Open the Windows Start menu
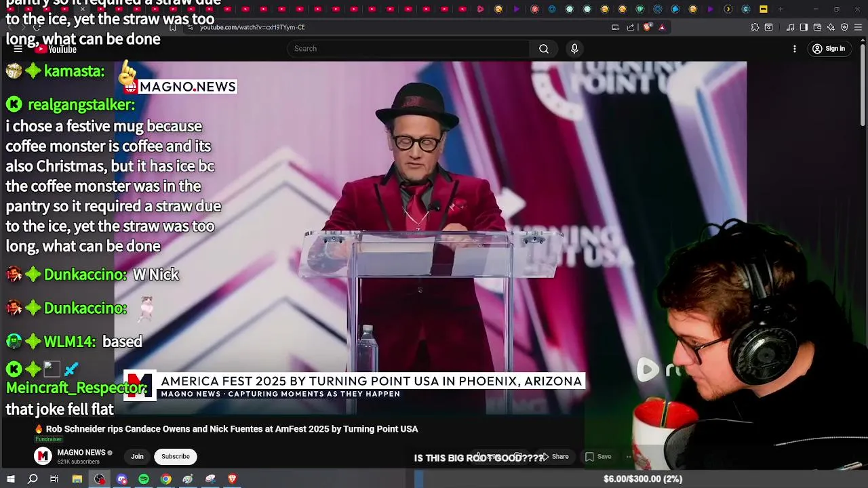868x488 pixels. coord(11,479)
